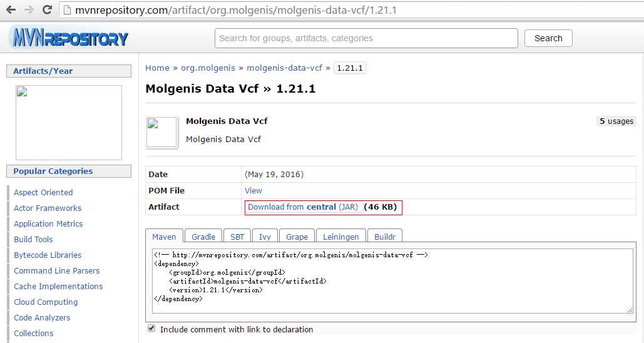Click the bold Molgenis Data Vcf artifact name
This screenshot has height=343, width=644.
click(x=227, y=121)
